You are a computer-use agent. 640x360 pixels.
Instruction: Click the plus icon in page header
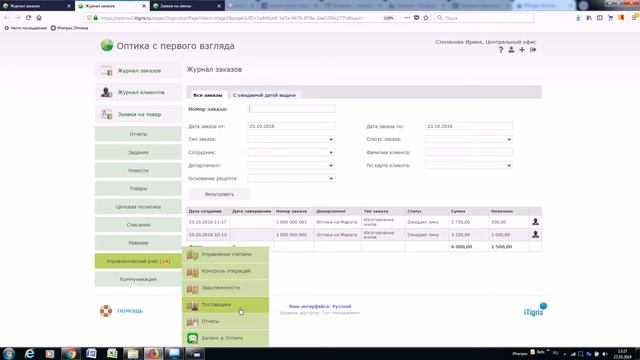[522, 50]
